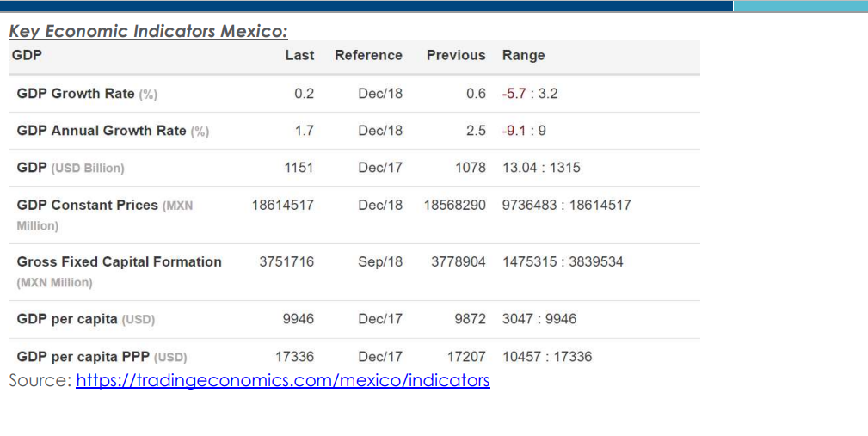Click the 'Key Economic Indicators Mexico:' heading
The width and height of the screenshot is (868, 436).
[148, 31]
